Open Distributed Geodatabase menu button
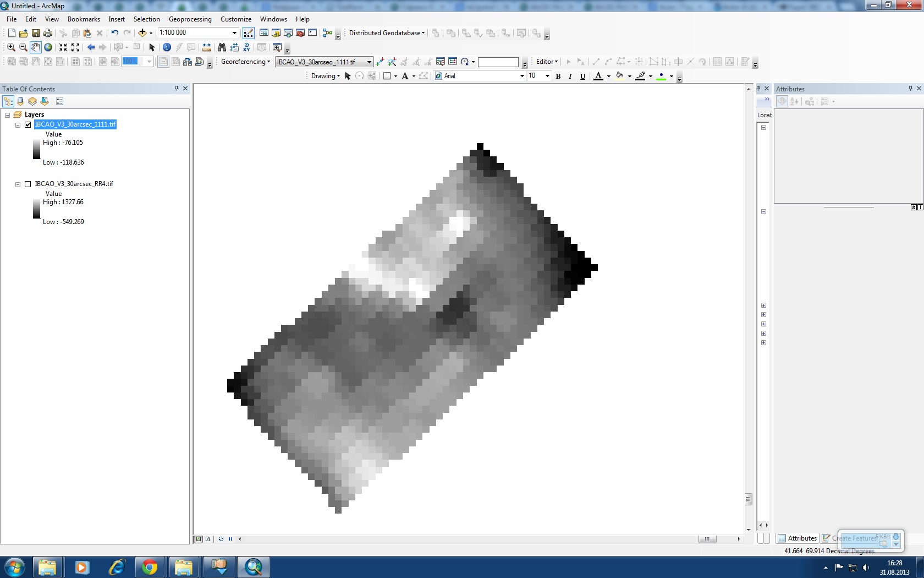This screenshot has height=578, width=924. 387,33
